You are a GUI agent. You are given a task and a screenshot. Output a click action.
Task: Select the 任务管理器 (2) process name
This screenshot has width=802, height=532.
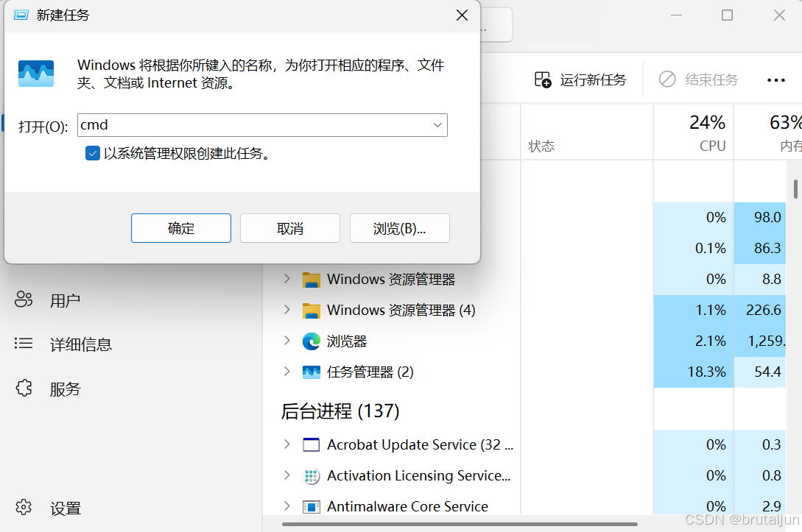click(x=370, y=372)
